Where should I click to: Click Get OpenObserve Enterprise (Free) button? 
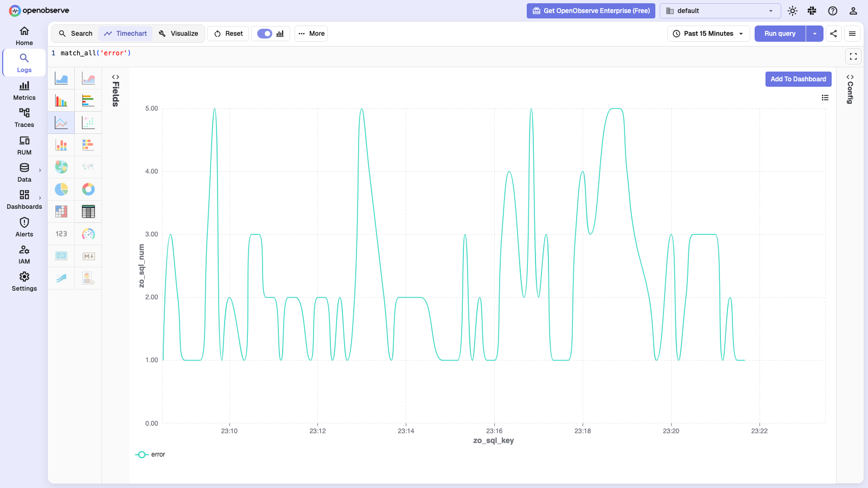point(591,11)
